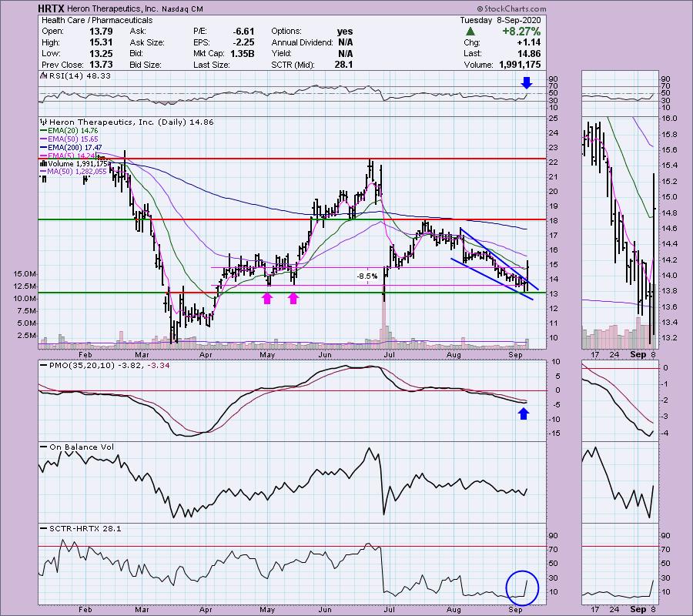Click the SCTR-HRTX 28.1 panel label
The image size is (693, 616).
80,528
